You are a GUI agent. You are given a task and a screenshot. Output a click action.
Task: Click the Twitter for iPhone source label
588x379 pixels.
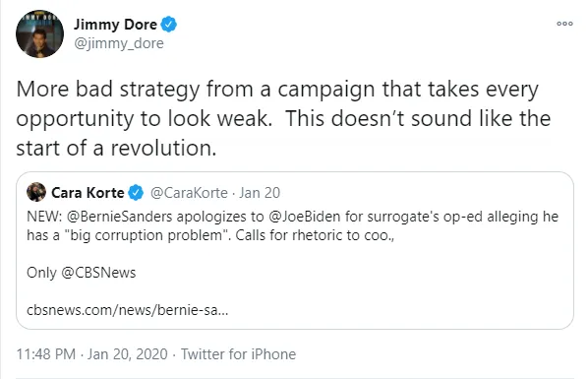(x=239, y=354)
